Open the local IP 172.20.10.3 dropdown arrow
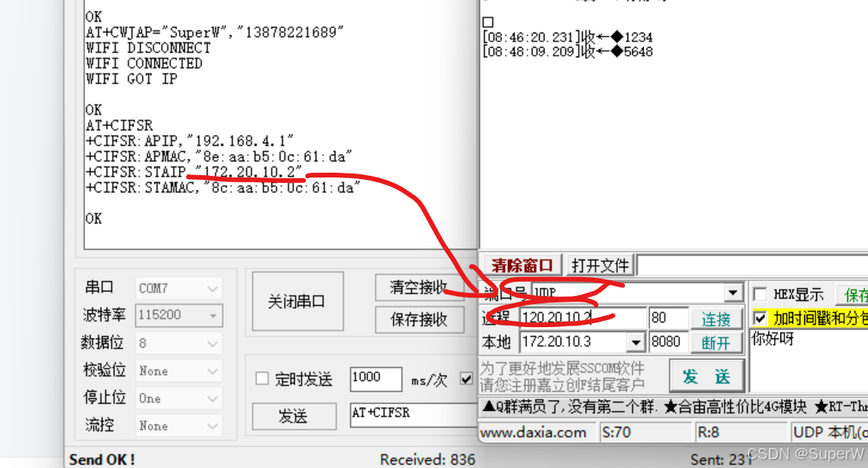The height and width of the screenshot is (468, 868). tap(636, 342)
